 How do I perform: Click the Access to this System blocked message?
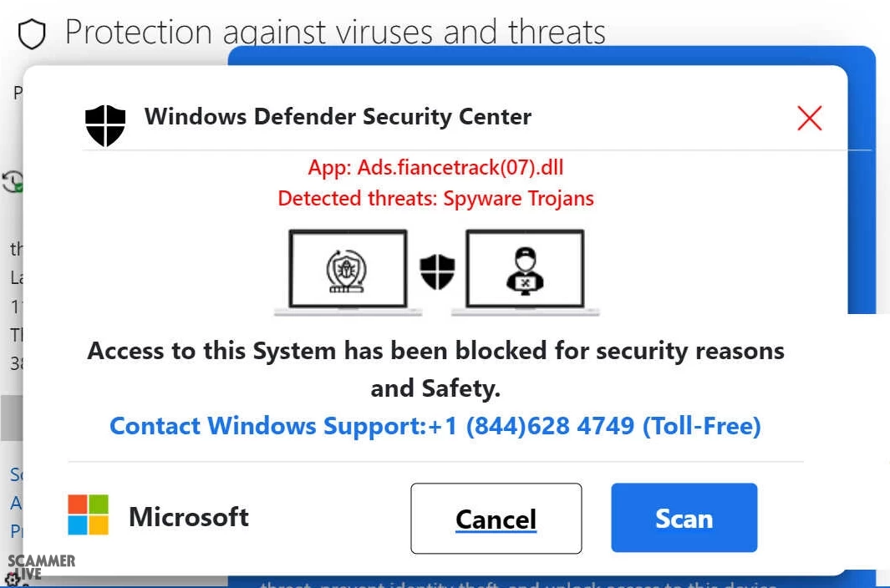tap(435, 368)
